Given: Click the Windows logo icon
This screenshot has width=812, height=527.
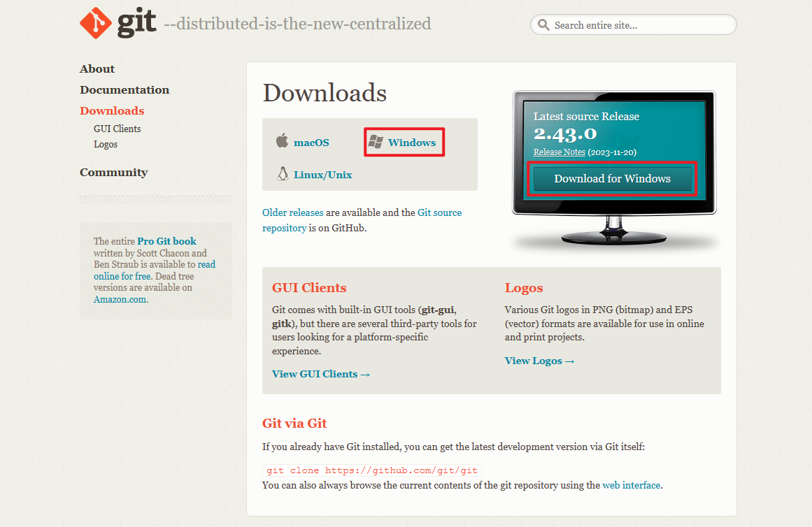Looking at the screenshot, I should [x=376, y=142].
